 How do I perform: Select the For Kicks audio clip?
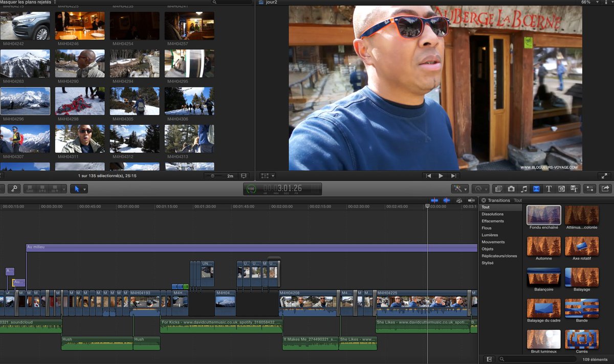click(221, 326)
